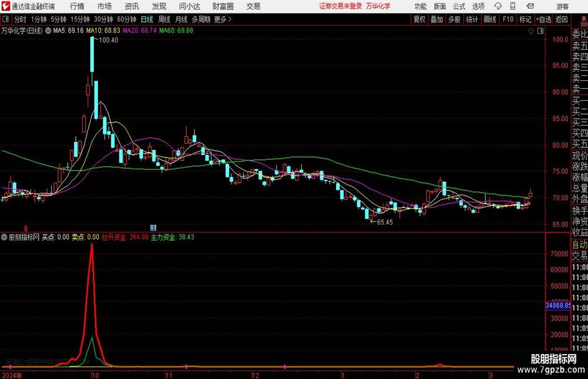Open the 问小达 menu
588x379 pixels.
click(189, 6)
